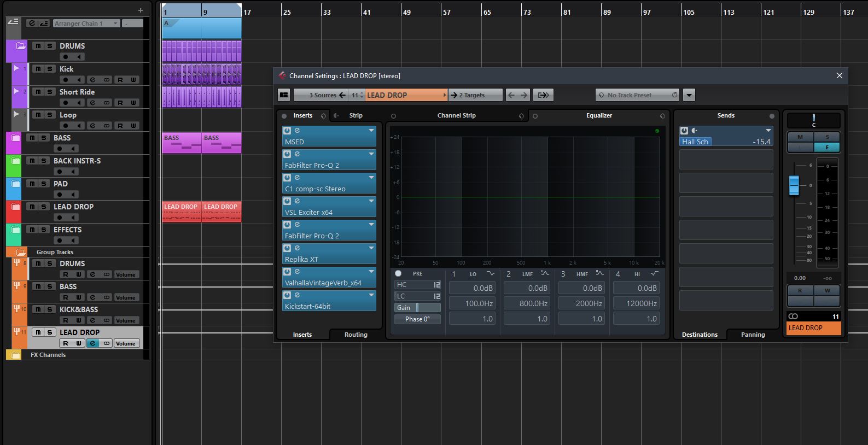Click the channel volume fader handle
Screen dimensions: 868x445
pyautogui.click(x=794, y=185)
